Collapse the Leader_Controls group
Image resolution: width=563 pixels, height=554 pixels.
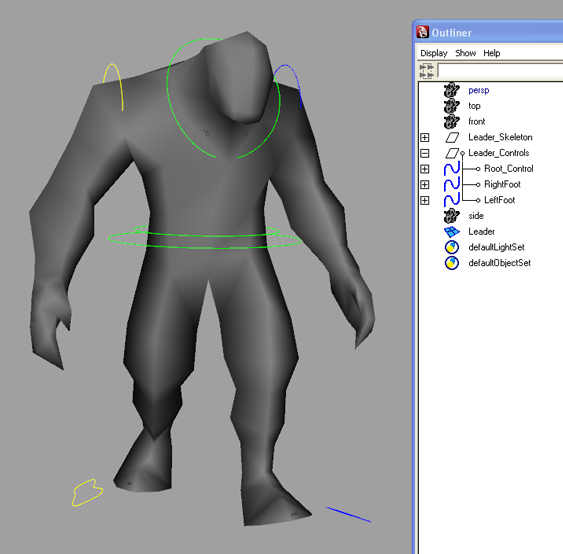[424, 153]
